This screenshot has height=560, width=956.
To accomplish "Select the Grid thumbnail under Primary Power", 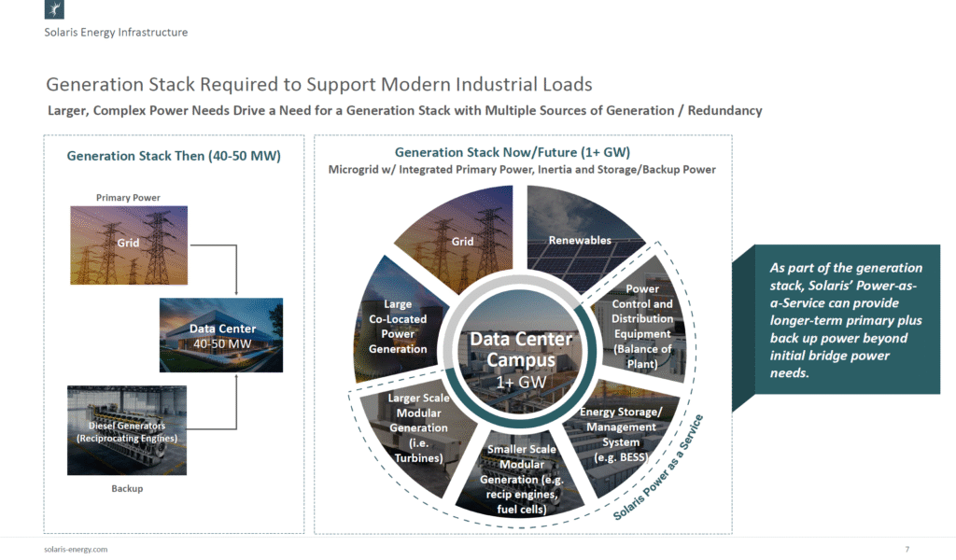I will 129,245.
